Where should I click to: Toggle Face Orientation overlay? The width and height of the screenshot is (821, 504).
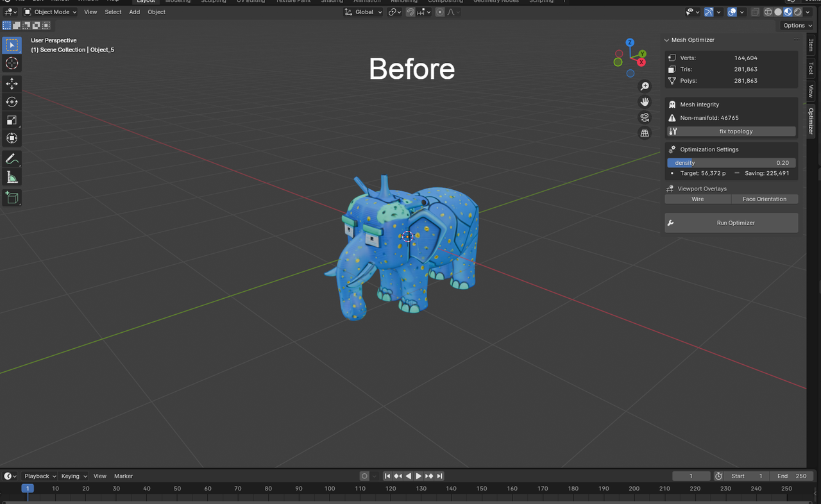[x=765, y=199]
